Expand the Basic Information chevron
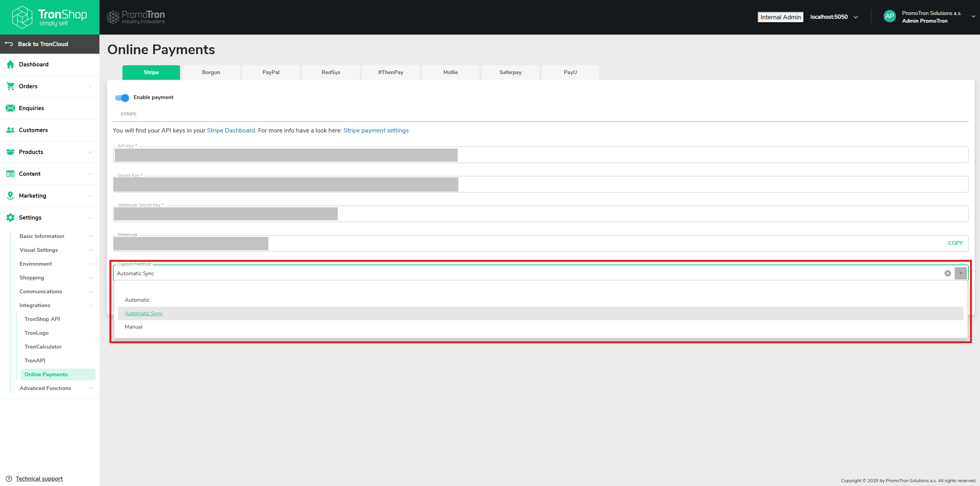Screen dimensions: 980x486 point(91,236)
